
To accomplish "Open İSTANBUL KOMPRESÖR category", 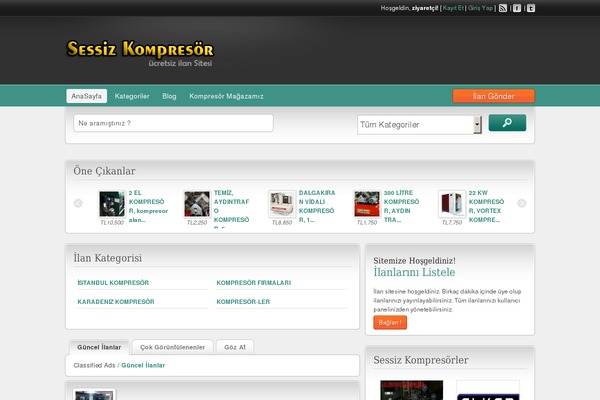I will coord(113,282).
